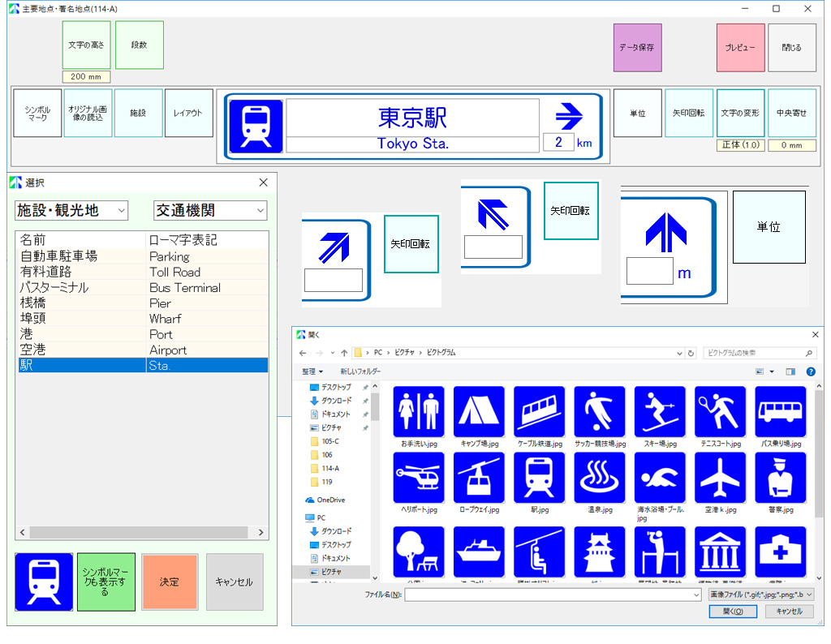The width and height of the screenshot is (831, 644).
Task: Select the ロープウェイ.jpg ropeway pictogram
Action: tap(479, 477)
